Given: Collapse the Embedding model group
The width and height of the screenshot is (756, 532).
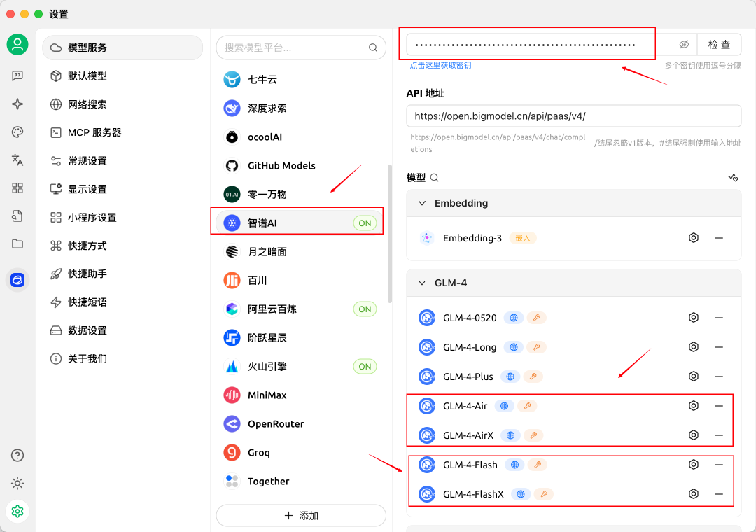Looking at the screenshot, I should pyautogui.click(x=422, y=203).
